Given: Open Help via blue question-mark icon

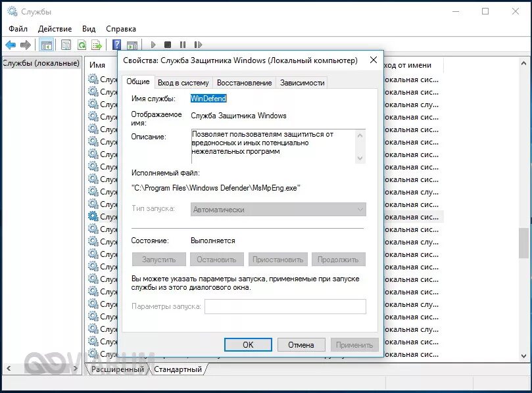Looking at the screenshot, I should 116,45.
